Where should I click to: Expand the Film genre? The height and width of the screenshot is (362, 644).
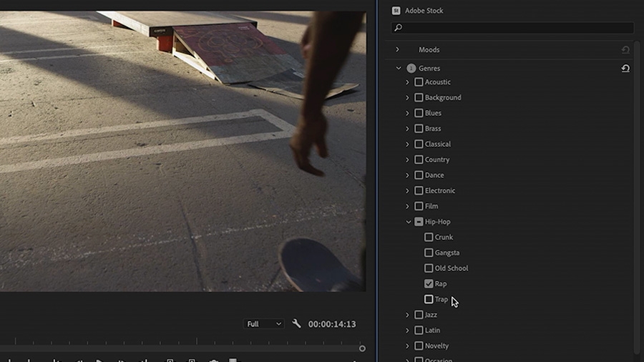tap(407, 206)
